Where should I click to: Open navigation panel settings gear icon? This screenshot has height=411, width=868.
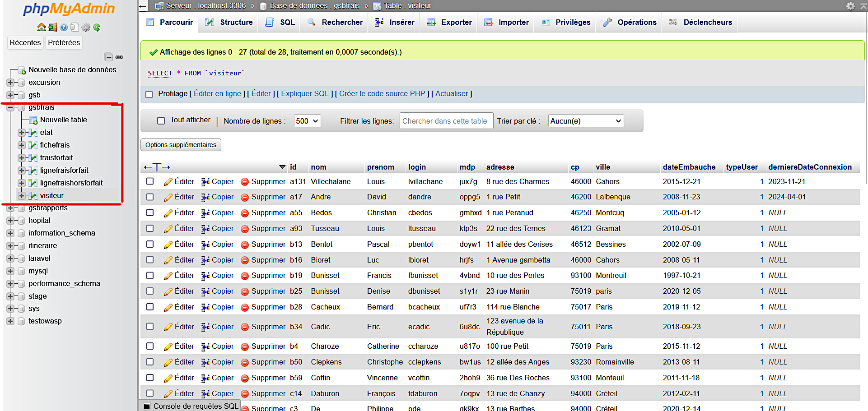pos(86,27)
